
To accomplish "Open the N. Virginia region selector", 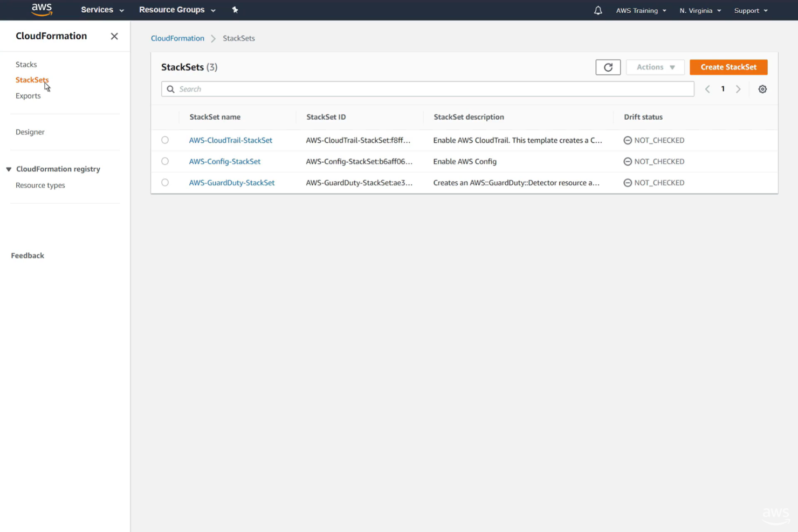I will pyautogui.click(x=700, y=10).
